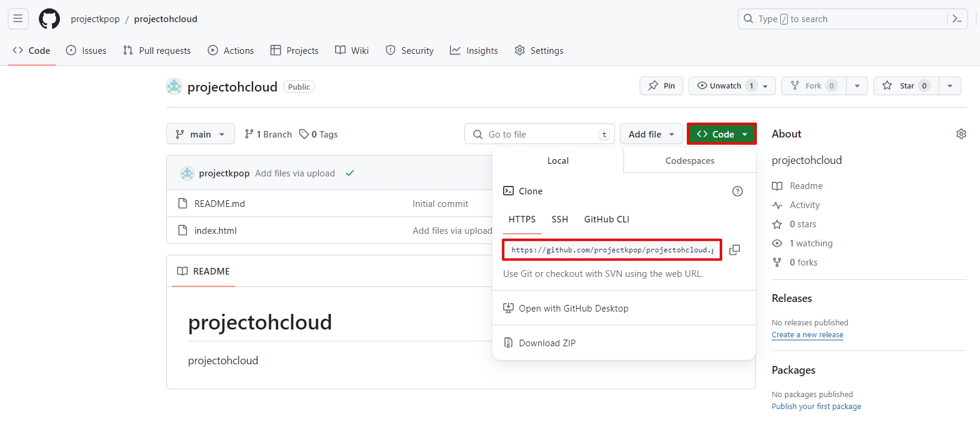Click the Releases heading
The width and height of the screenshot is (980, 421).
(792, 298)
